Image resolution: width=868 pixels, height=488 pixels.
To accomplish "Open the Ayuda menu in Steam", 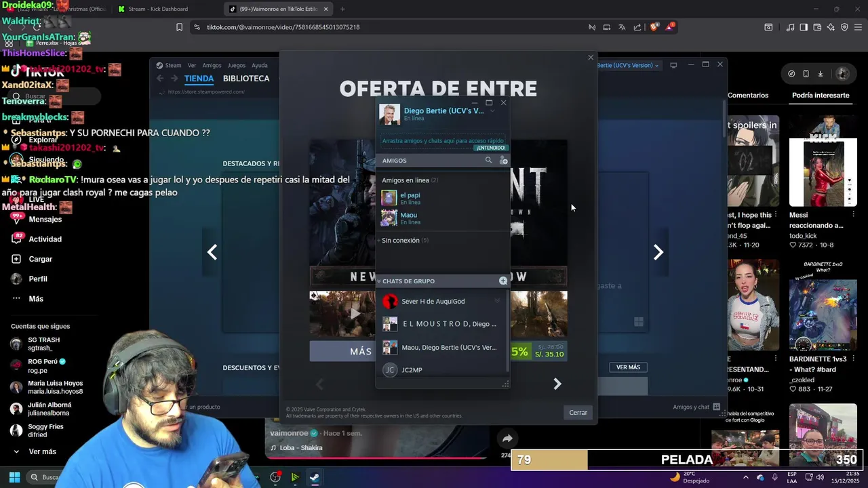I will (x=260, y=65).
